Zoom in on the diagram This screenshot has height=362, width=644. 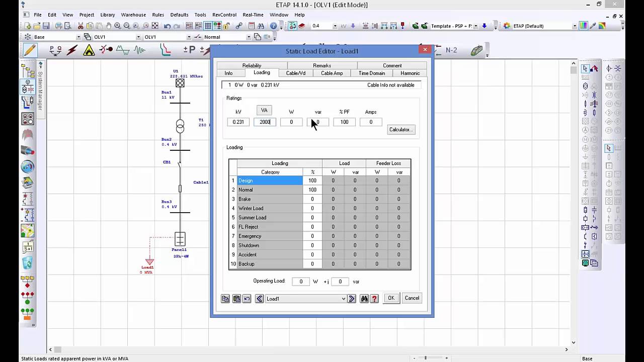(118, 26)
